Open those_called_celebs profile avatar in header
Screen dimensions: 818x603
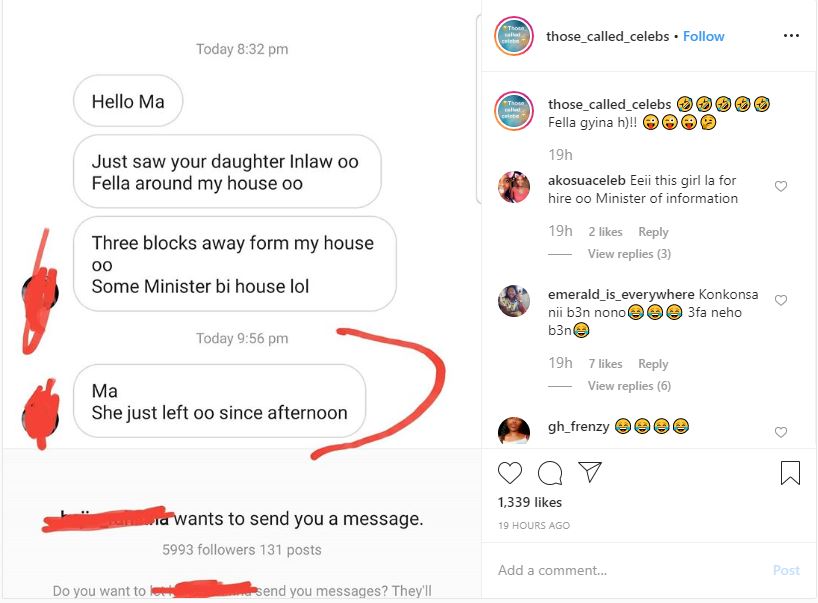pyautogui.click(x=514, y=36)
